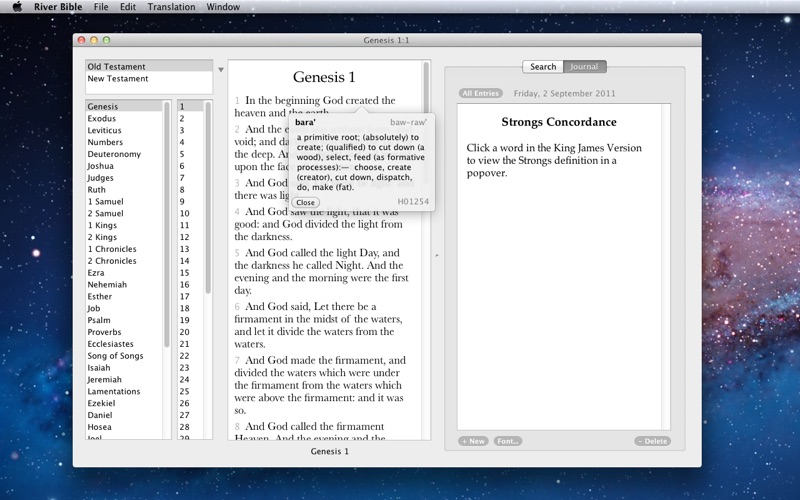Click the disclosure triangle beside testament list
Image resolution: width=800 pixels, height=500 pixels.
221,70
